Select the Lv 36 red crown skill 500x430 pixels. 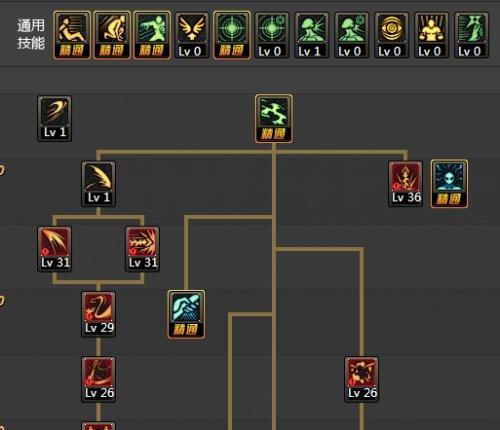(x=405, y=184)
